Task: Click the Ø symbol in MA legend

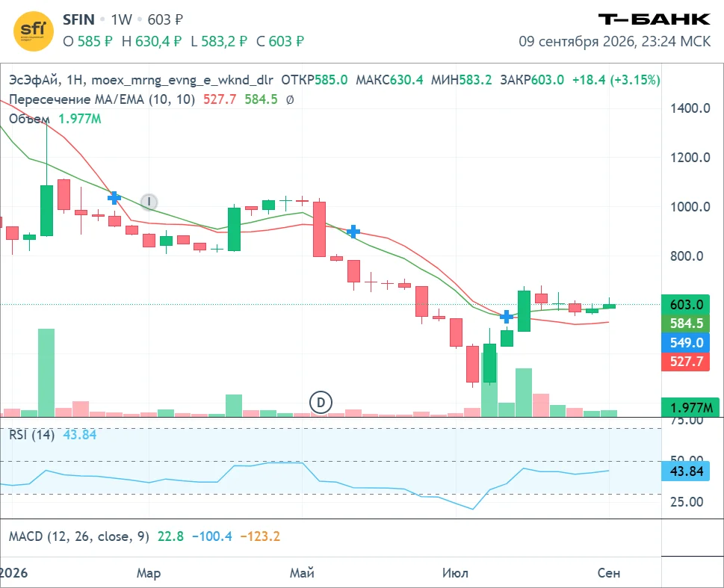Action: [x=289, y=100]
